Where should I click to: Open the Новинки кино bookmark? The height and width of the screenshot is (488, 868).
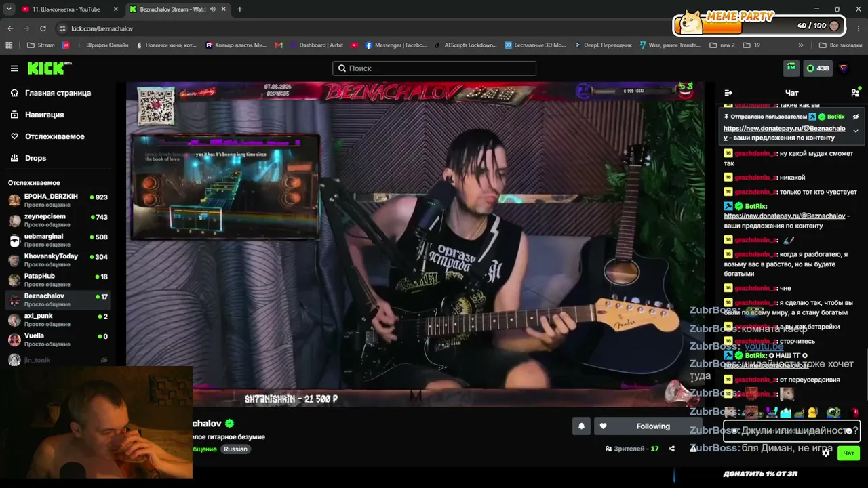[166, 45]
